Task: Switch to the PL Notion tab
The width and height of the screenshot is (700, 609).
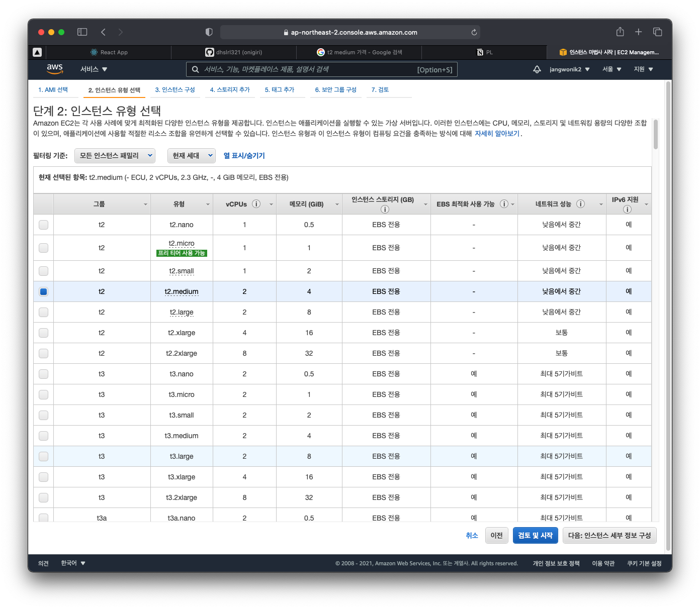Action: click(x=484, y=52)
